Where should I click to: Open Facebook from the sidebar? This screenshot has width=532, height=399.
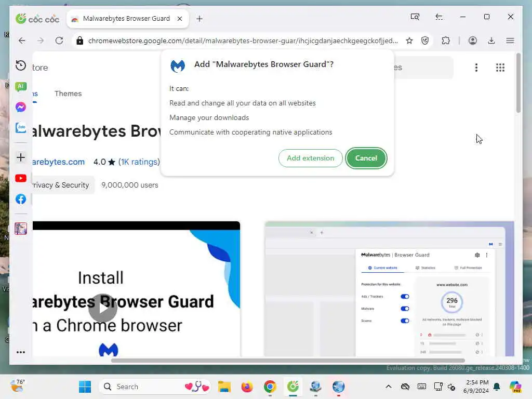[x=21, y=199]
